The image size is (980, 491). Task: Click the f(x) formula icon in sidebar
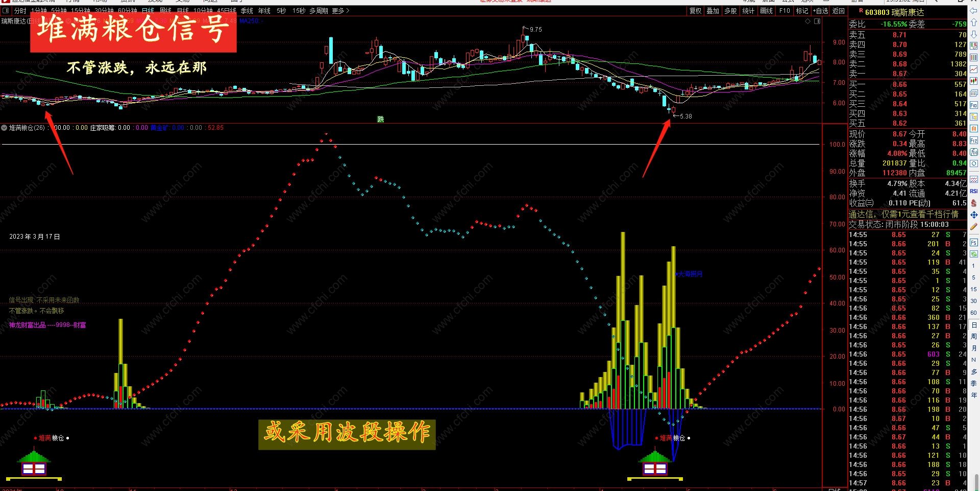[974, 152]
